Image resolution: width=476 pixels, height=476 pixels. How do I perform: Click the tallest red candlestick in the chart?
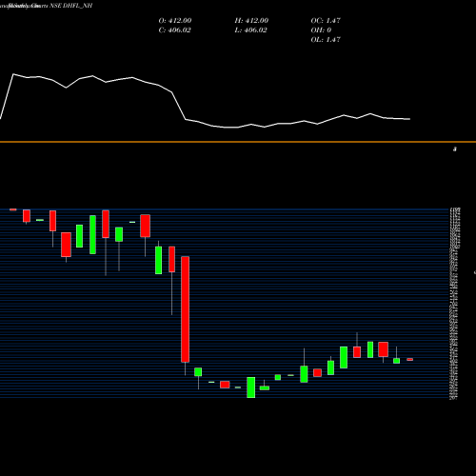[x=185, y=309]
